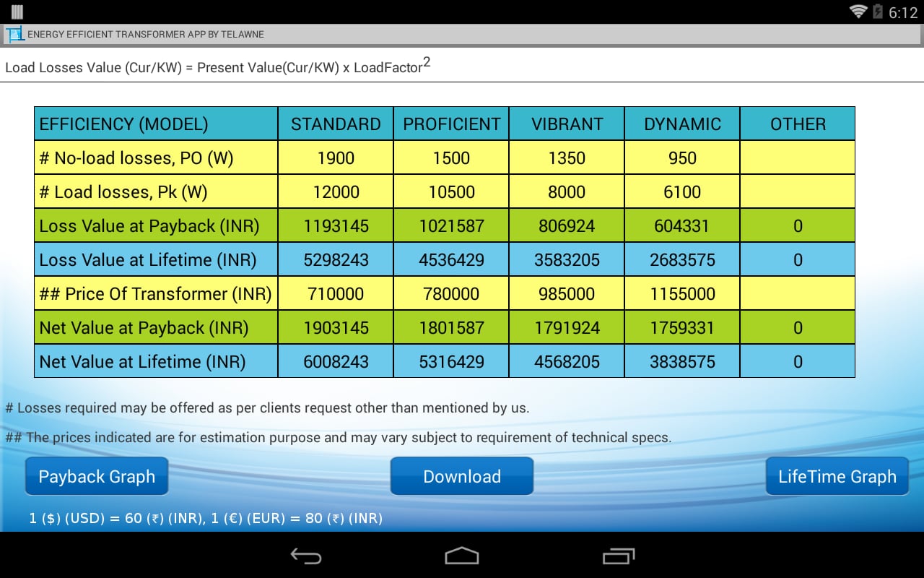
Task: Select the OTHER load losses input cell
Action: (798, 191)
